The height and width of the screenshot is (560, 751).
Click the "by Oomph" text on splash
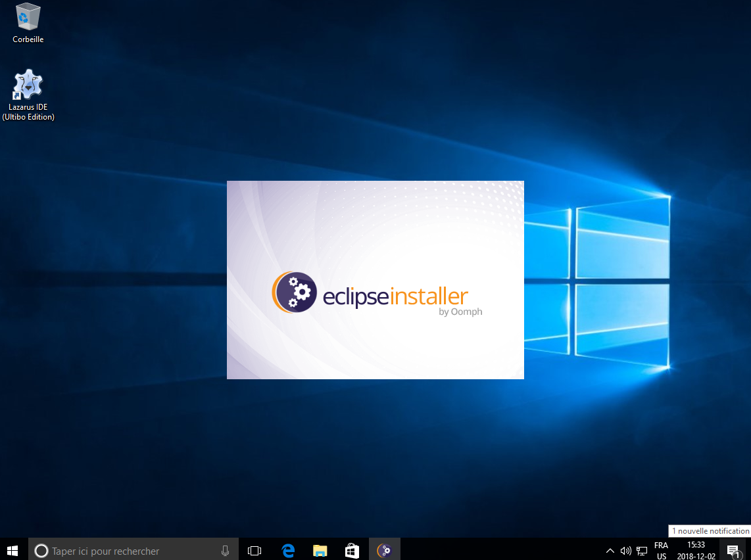coord(460,312)
